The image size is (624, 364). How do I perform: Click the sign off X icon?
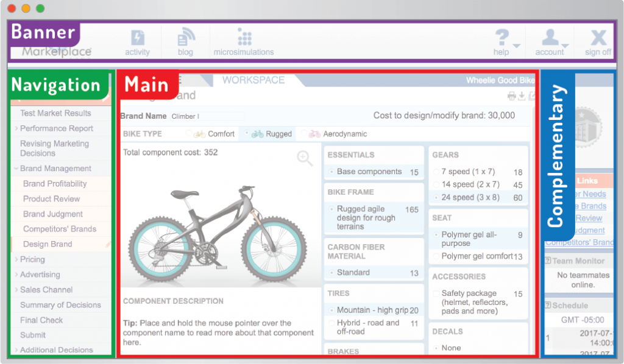click(x=598, y=38)
